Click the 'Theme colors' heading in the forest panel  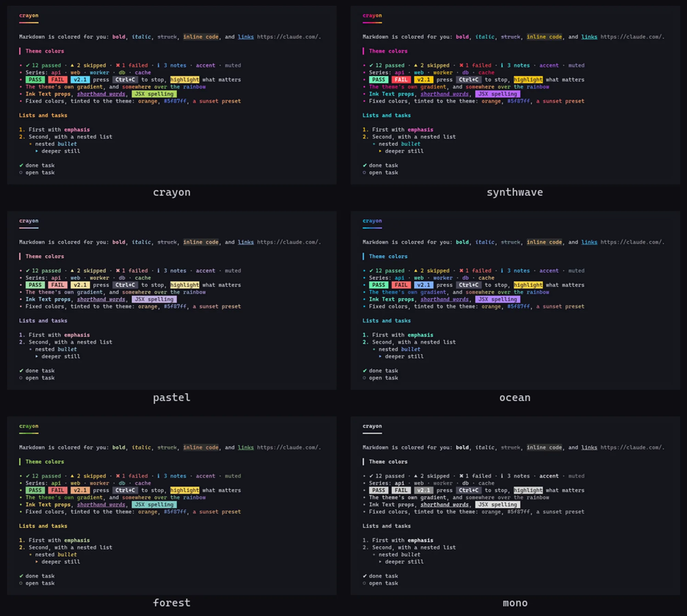pos(45,461)
